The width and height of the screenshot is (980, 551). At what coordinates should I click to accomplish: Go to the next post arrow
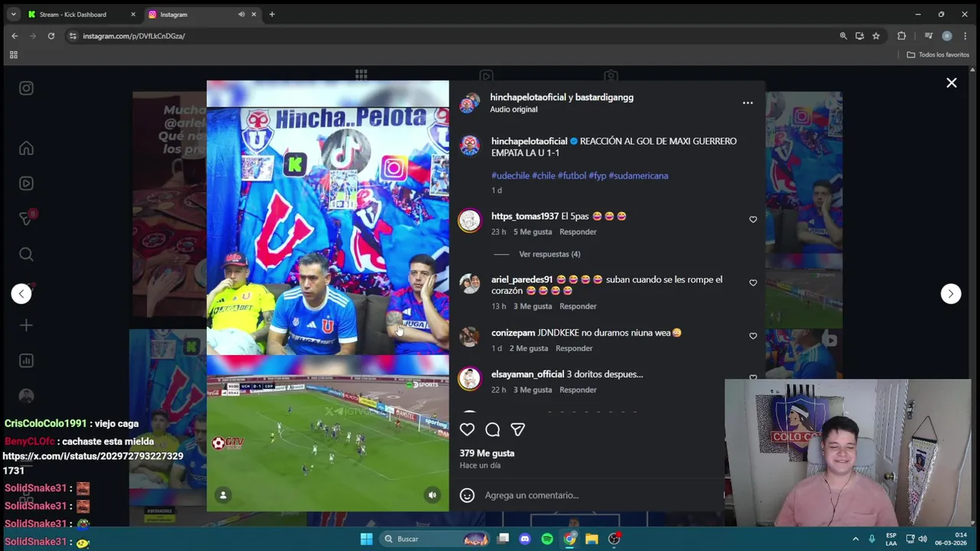tap(950, 294)
